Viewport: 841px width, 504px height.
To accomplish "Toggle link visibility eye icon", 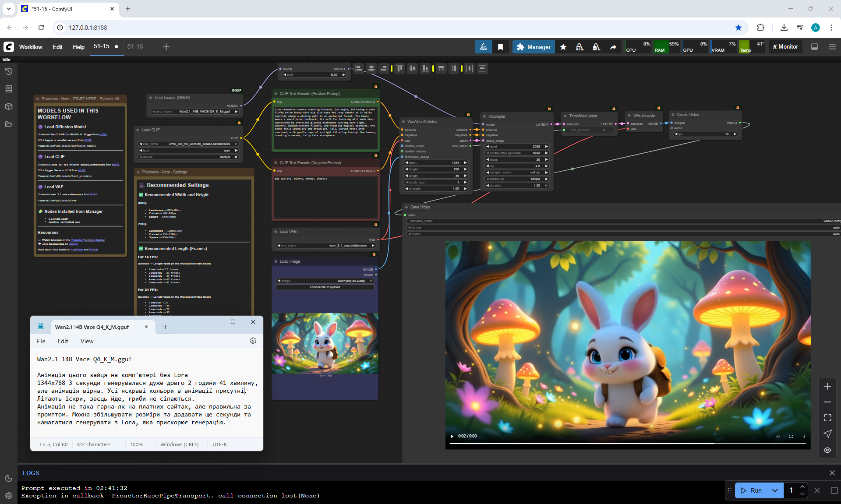I will pyautogui.click(x=827, y=450).
